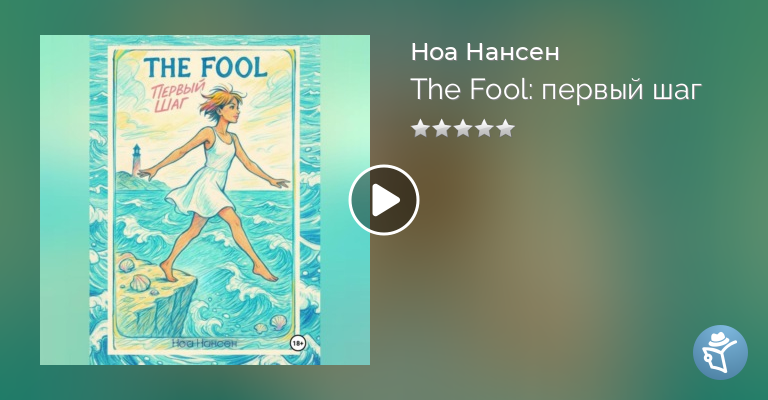
Task: Click author name printed on cover bottom
Action: pyautogui.click(x=205, y=343)
